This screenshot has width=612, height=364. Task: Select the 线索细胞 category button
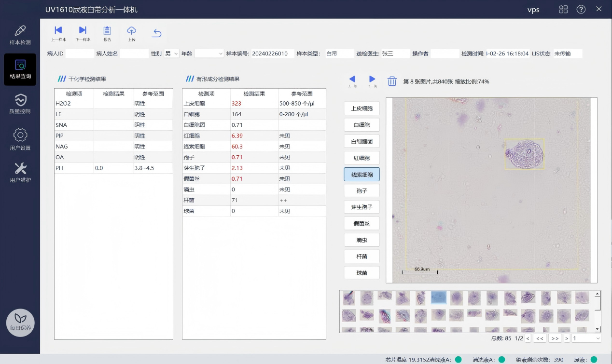click(362, 175)
